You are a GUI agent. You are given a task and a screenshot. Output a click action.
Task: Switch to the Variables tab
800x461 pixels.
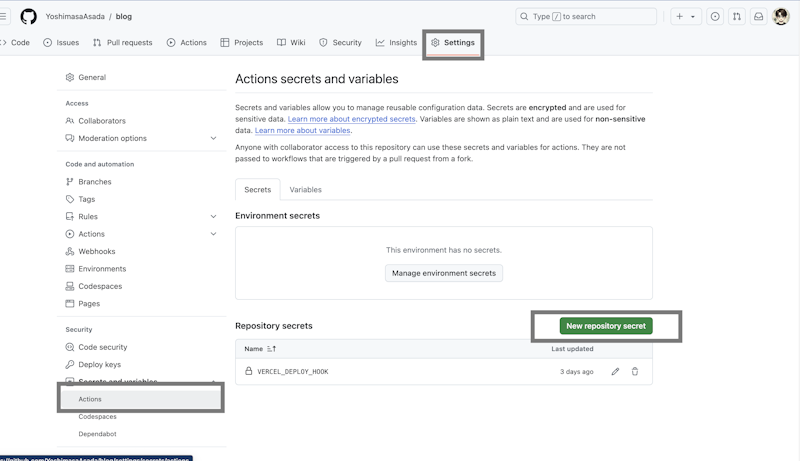(x=305, y=189)
